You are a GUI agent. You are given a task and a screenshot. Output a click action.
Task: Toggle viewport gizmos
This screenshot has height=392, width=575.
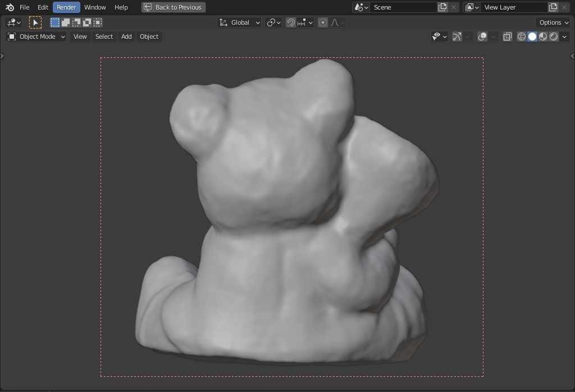tap(457, 37)
